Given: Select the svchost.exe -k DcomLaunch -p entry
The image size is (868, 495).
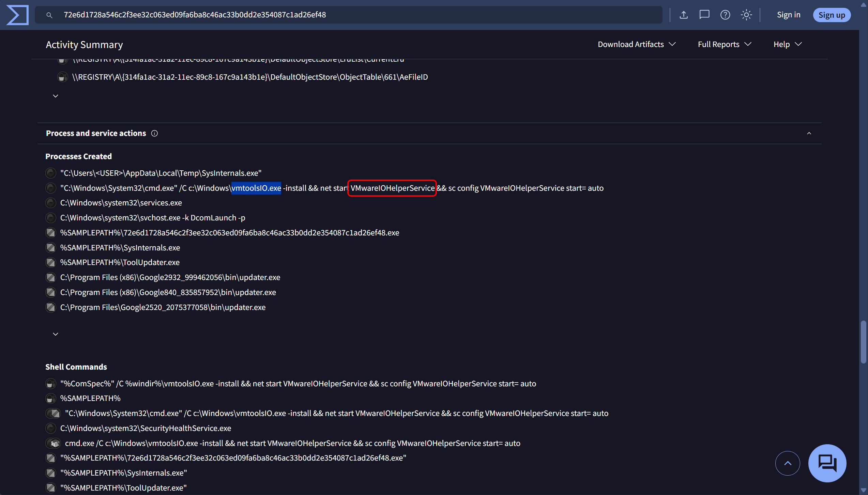Looking at the screenshot, I should 153,218.
